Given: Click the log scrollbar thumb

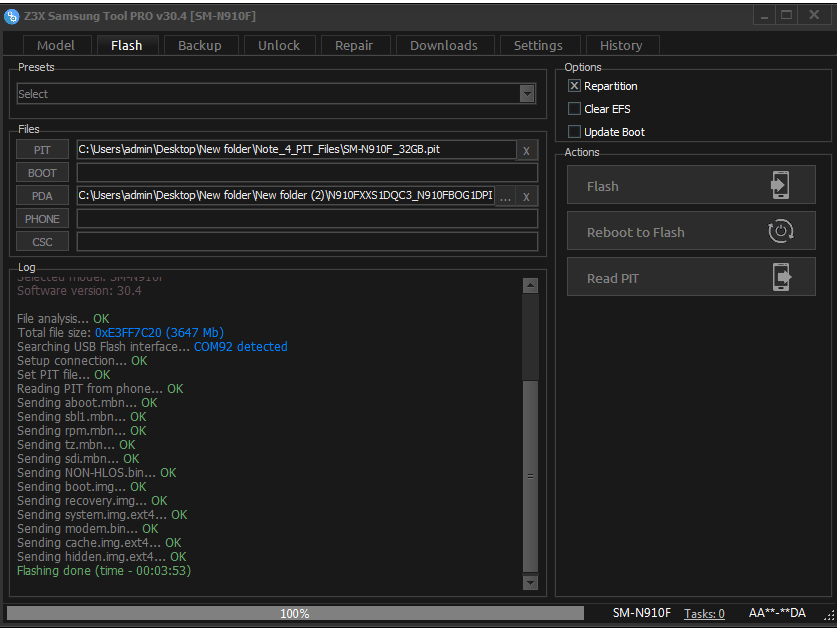Looking at the screenshot, I should [530, 476].
